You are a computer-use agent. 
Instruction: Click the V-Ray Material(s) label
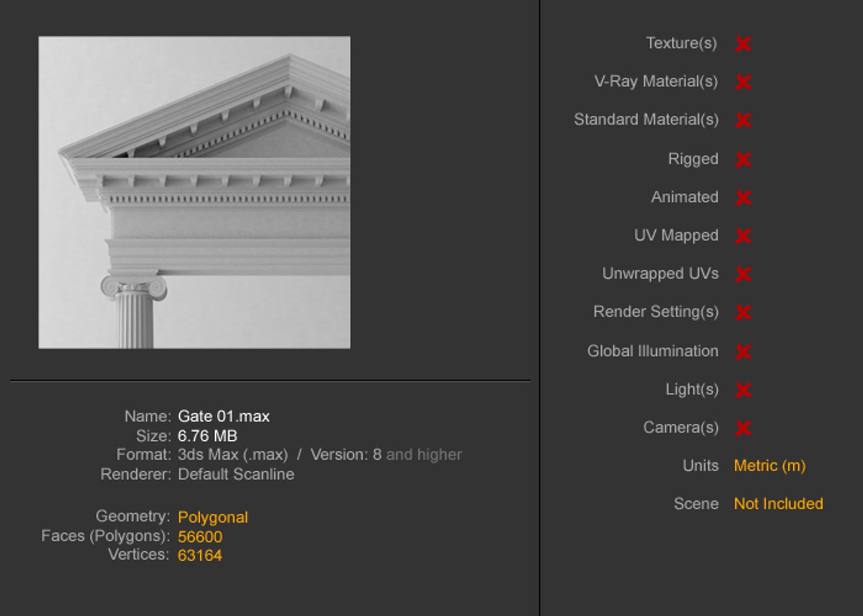click(656, 82)
